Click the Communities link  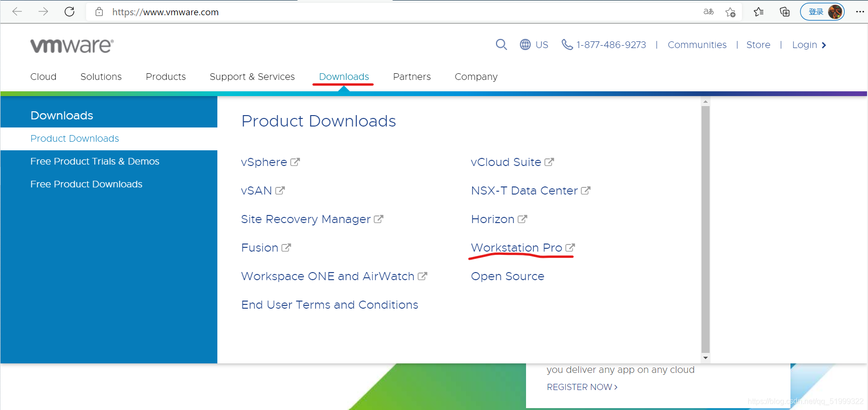tap(697, 45)
